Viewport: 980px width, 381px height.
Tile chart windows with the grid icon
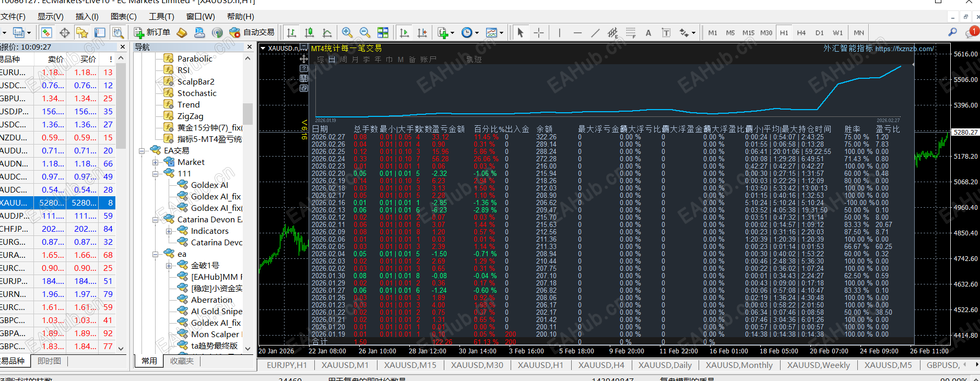(x=383, y=32)
